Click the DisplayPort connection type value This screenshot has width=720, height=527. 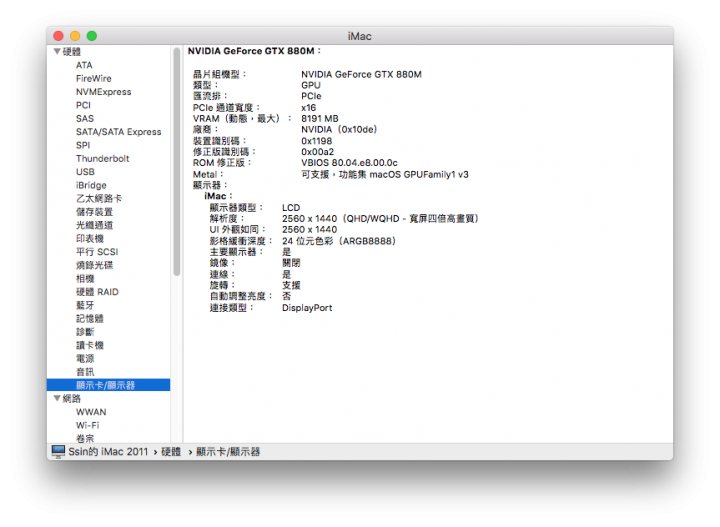(307, 308)
